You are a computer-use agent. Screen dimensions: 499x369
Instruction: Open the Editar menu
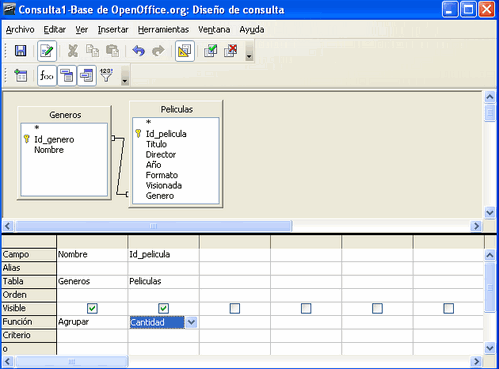pyautogui.click(x=55, y=30)
